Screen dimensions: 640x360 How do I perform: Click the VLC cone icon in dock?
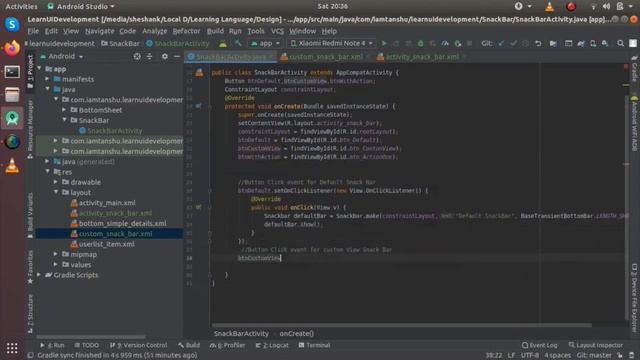click(12, 165)
